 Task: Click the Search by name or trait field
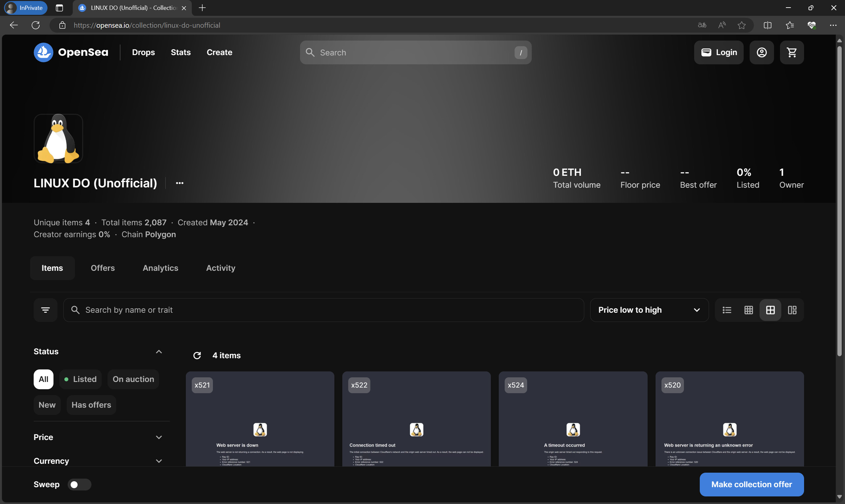click(323, 310)
